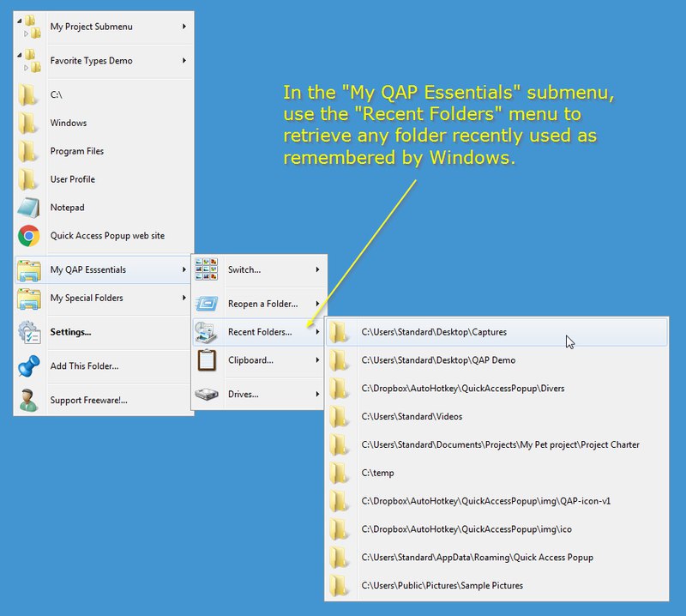The image size is (686, 616).
Task: Open C:\Users\Standard\Desktop\Captures folder
Action: (496, 332)
